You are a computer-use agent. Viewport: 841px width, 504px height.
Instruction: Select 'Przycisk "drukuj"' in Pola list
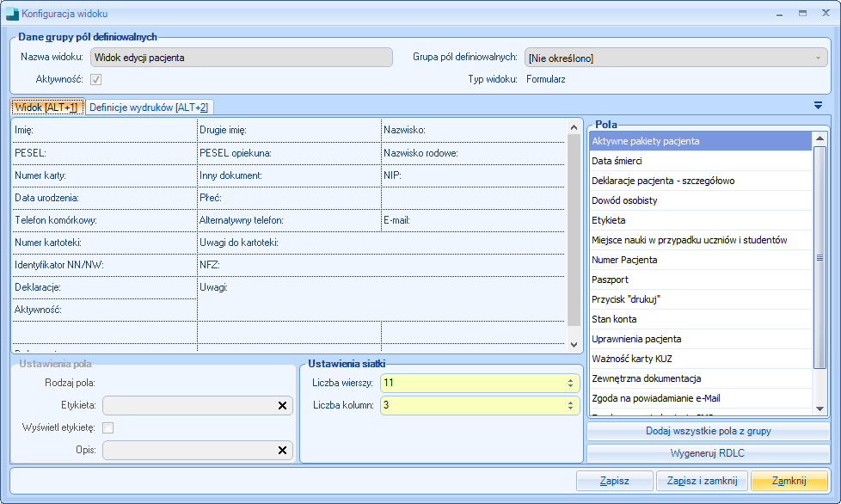[701, 299]
